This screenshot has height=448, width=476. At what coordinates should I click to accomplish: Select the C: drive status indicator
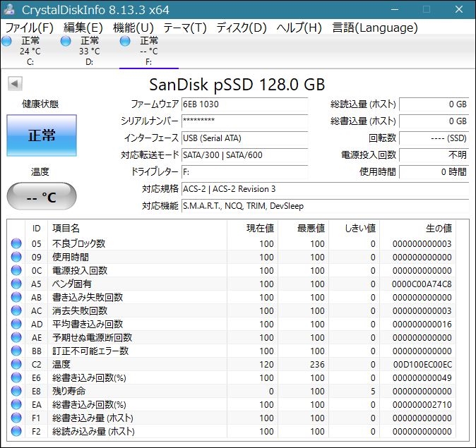click(x=6, y=41)
